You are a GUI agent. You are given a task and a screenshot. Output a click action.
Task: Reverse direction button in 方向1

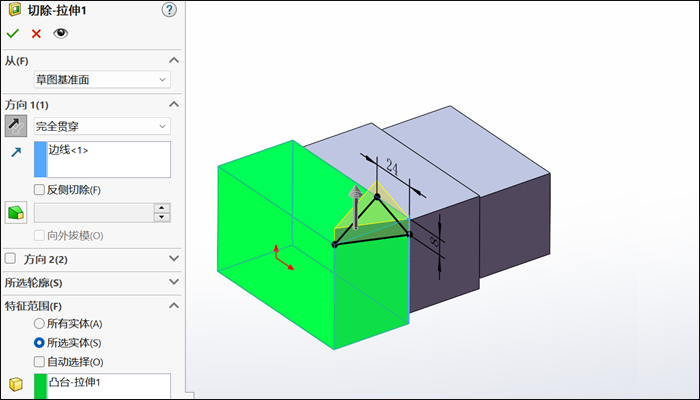pos(16,126)
